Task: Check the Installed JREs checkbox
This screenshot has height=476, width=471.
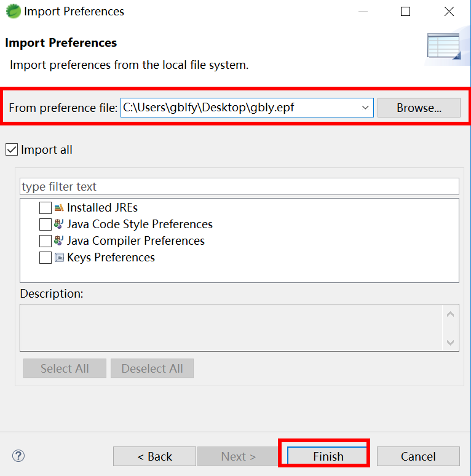Action: coord(46,208)
